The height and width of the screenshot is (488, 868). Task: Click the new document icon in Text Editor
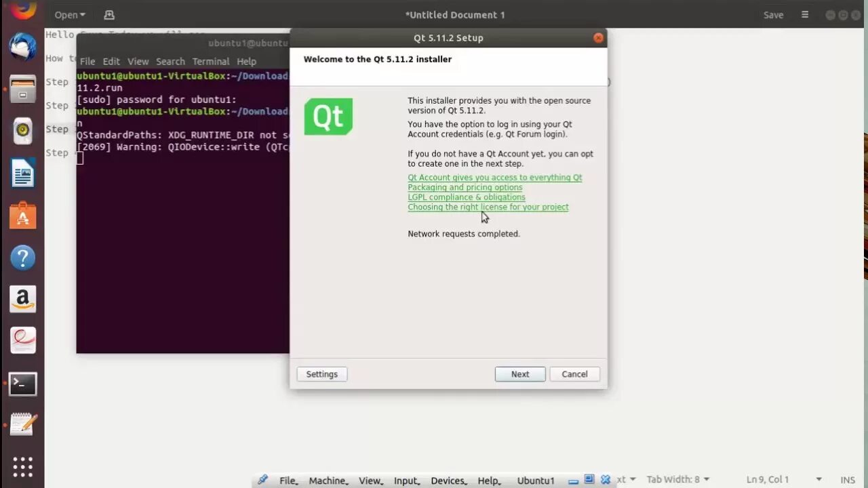click(109, 15)
